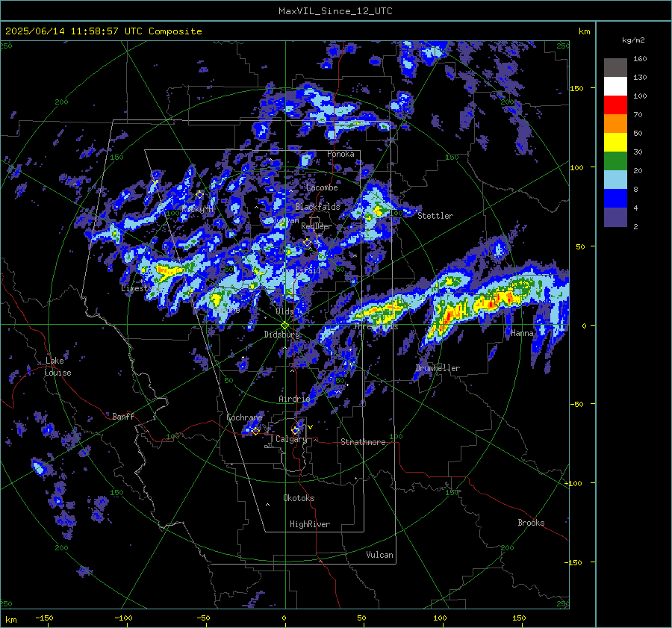Click the green 30 legend color swatch

(x=615, y=161)
